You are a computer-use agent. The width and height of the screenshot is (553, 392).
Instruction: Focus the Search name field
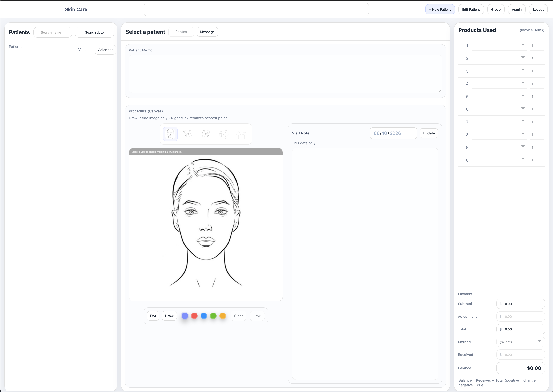tap(53, 32)
